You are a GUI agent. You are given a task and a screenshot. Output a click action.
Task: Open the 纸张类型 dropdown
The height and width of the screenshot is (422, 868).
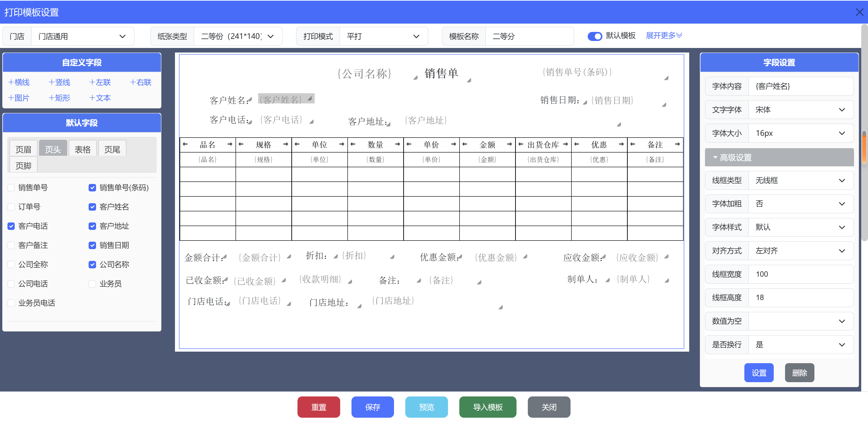click(238, 36)
